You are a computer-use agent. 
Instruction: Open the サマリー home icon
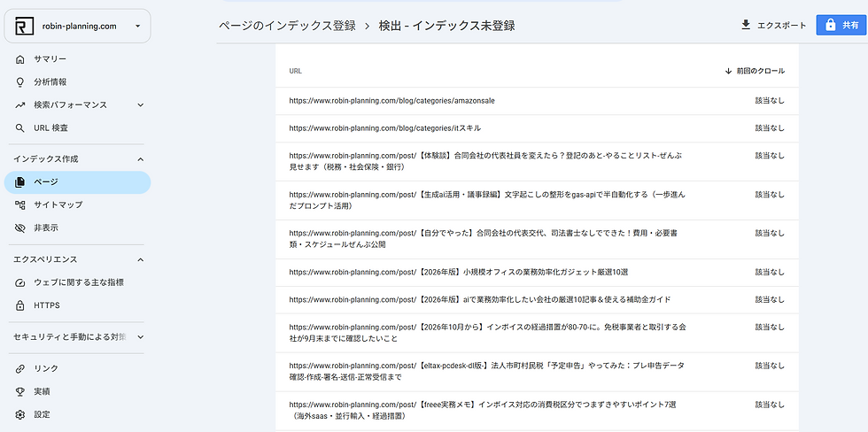(x=20, y=59)
